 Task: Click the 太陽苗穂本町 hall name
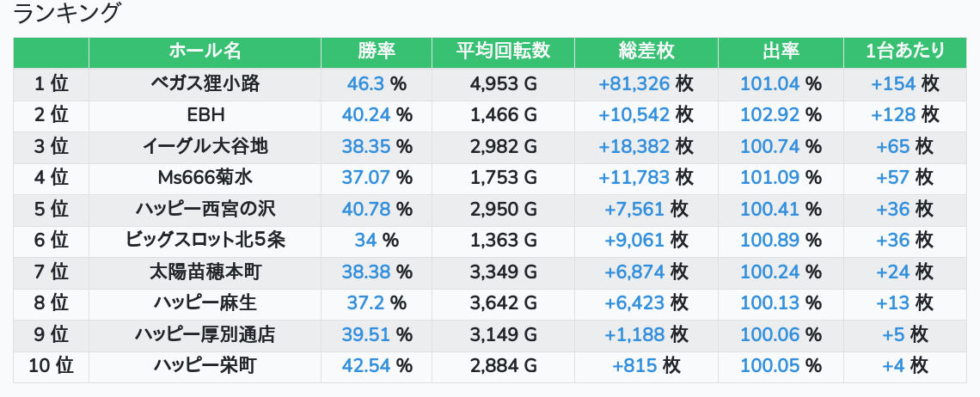(205, 272)
